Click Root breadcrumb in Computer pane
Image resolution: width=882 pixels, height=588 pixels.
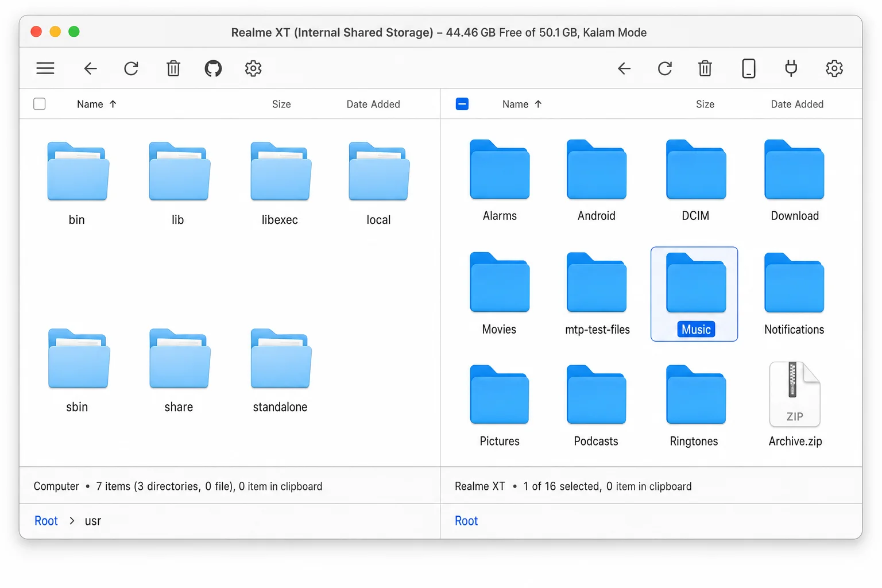click(46, 521)
